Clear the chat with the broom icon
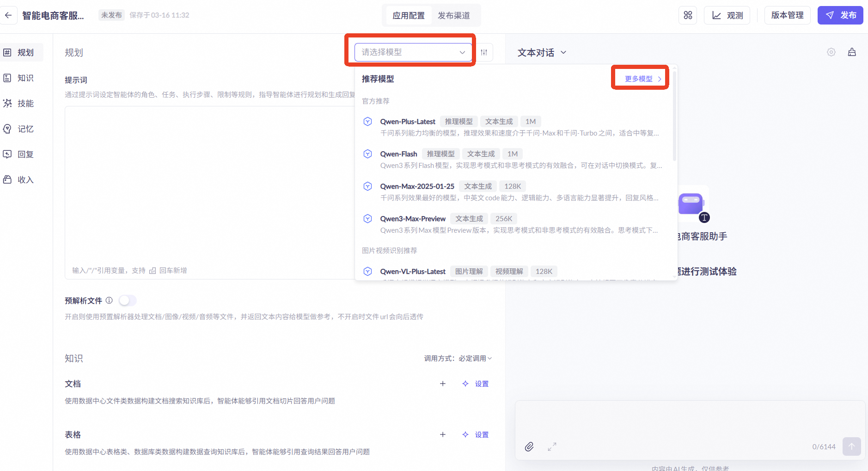 click(x=852, y=52)
